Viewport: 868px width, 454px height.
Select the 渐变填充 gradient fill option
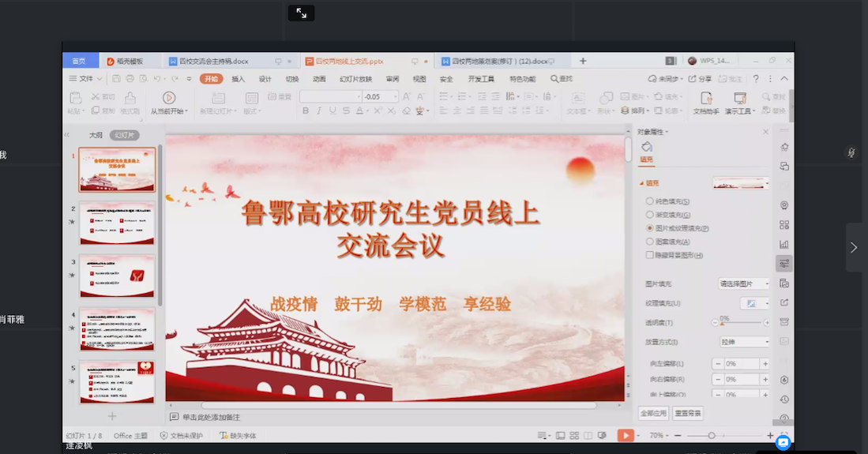(x=650, y=215)
